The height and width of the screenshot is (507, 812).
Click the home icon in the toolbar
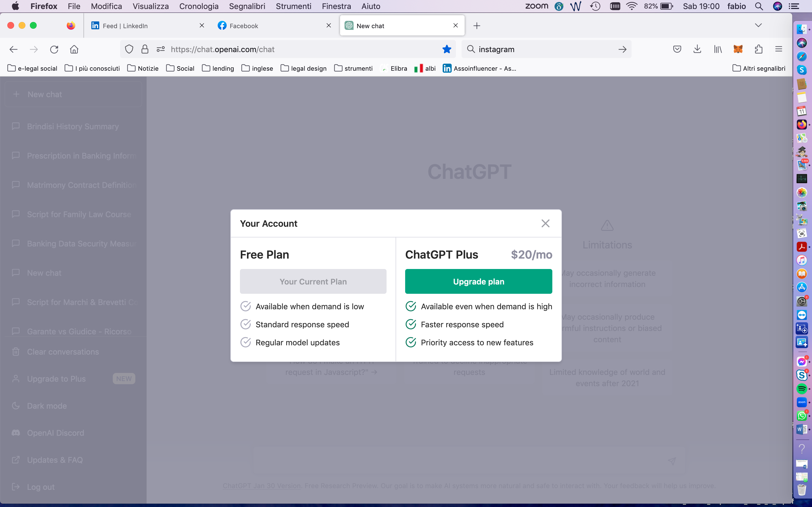(74, 49)
